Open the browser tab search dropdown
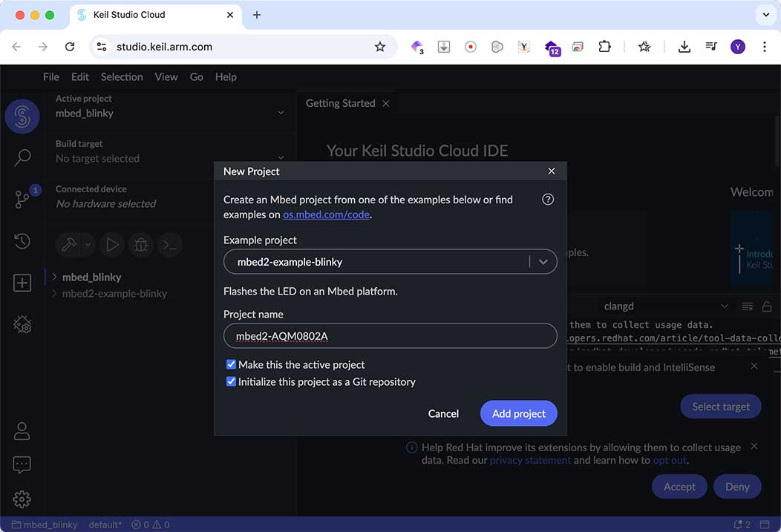The height and width of the screenshot is (532, 781). tap(766, 15)
